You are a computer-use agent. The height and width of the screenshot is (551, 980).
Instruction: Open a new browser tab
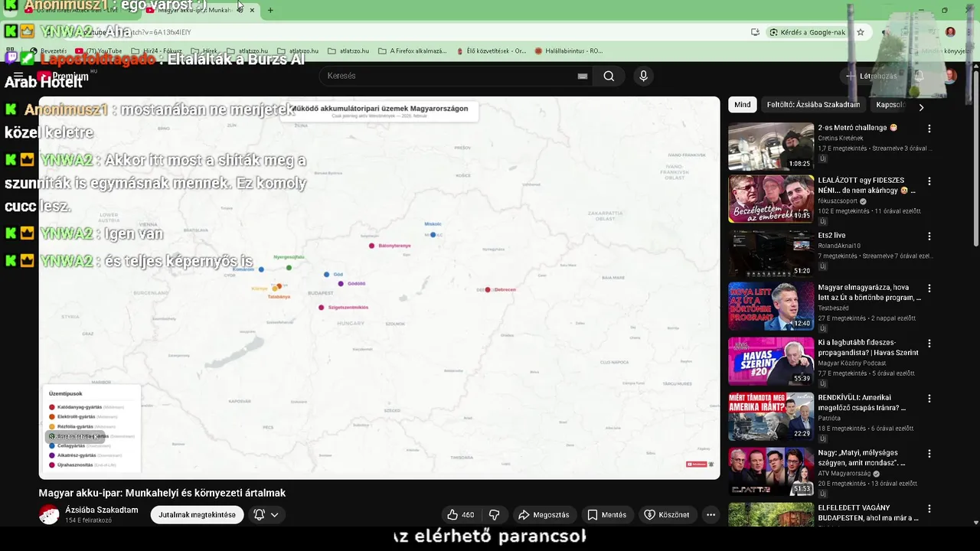(270, 10)
